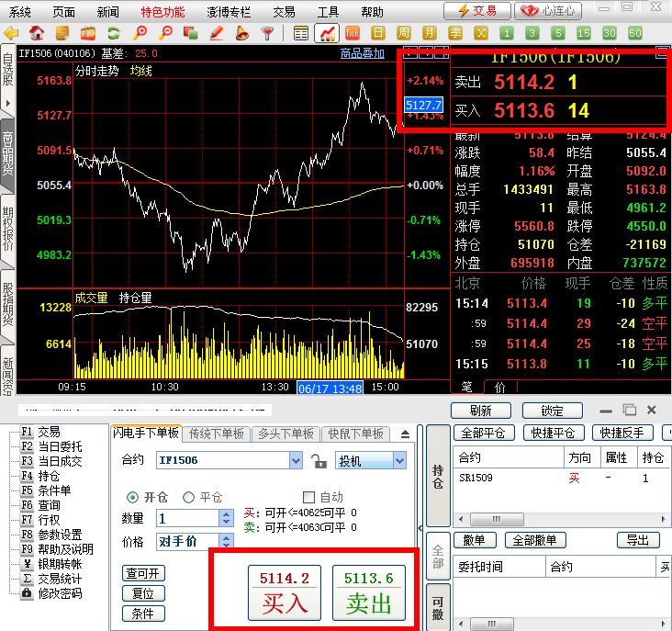Zoom out with the minus magnifier
The height and width of the screenshot is (631, 672).
point(165,33)
